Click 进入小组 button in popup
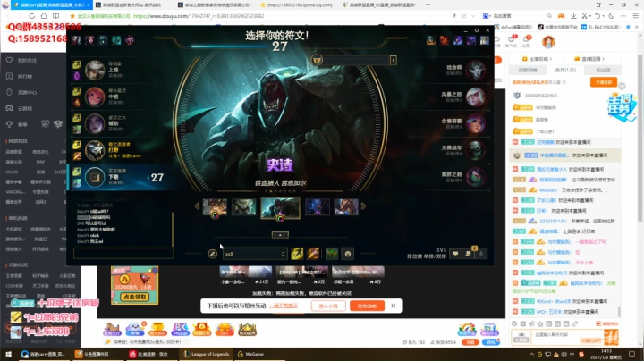The height and width of the screenshot is (361, 644). tap(328, 306)
